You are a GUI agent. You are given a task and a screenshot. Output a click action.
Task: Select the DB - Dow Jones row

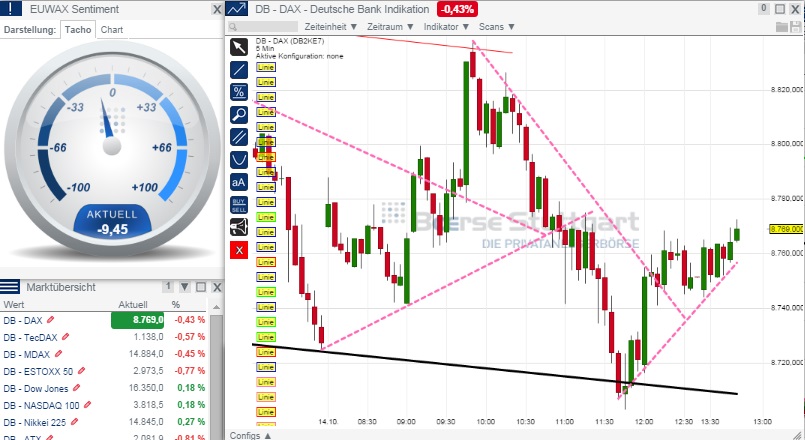[104, 388]
